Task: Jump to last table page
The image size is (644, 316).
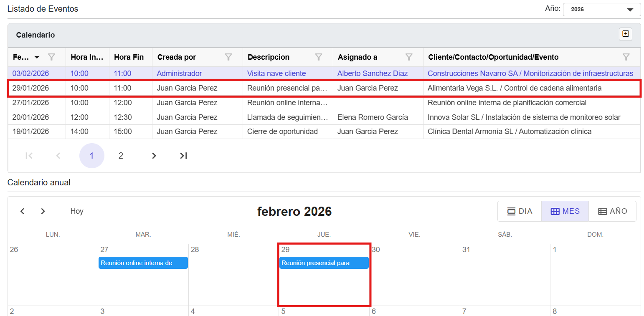Action: click(183, 156)
